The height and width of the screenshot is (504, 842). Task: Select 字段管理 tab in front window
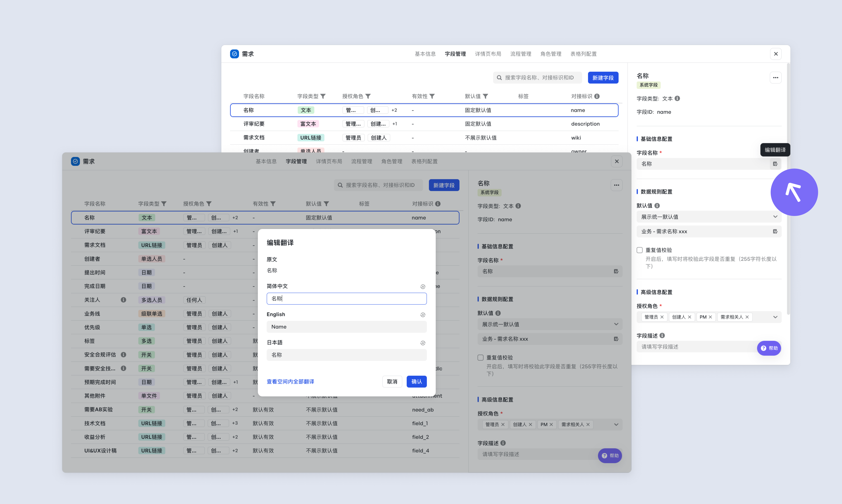(296, 162)
